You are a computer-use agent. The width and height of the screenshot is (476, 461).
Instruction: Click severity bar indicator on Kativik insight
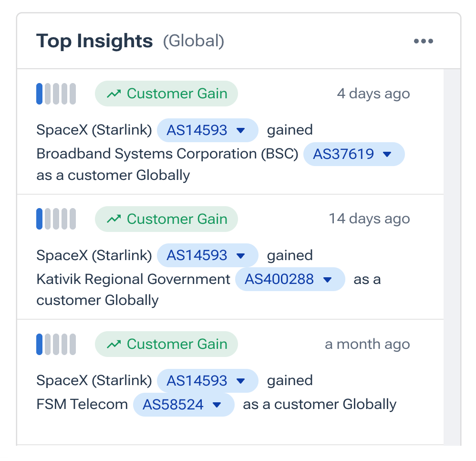coord(56,219)
